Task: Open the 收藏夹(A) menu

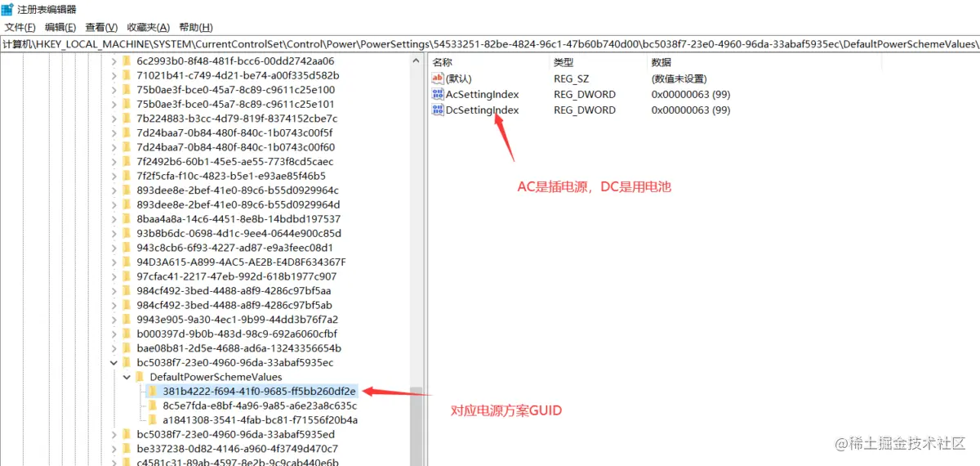Action: pyautogui.click(x=149, y=28)
